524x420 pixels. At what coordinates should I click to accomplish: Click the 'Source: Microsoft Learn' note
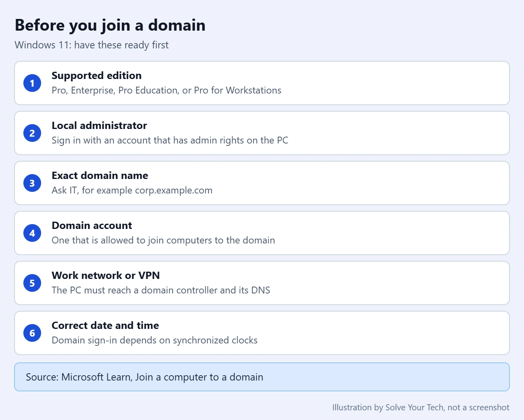click(x=262, y=377)
